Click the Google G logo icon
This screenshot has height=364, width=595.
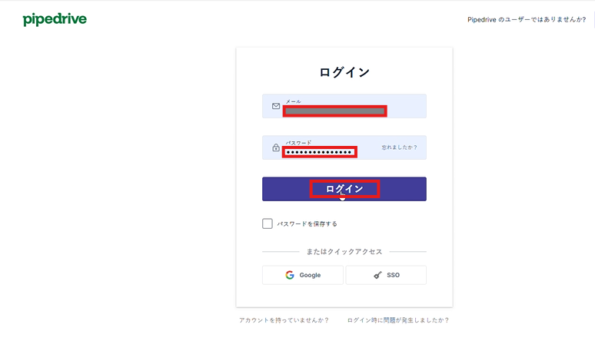coord(290,275)
